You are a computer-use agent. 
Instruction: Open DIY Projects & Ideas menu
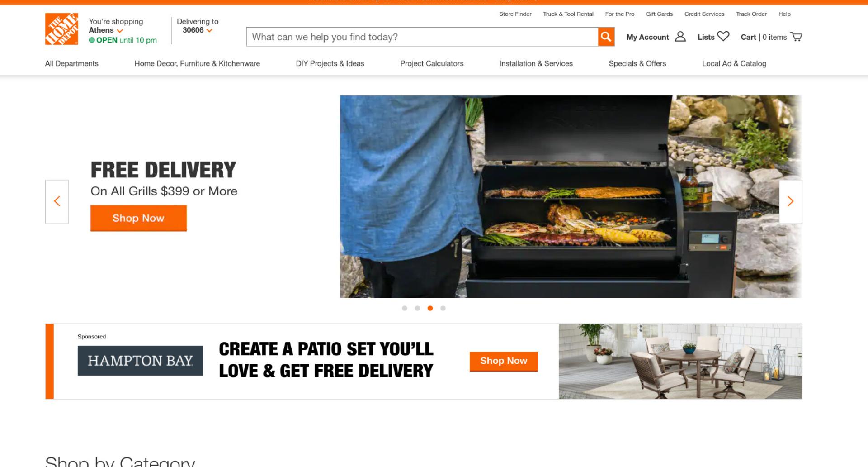pyautogui.click(x=330, y=64)
